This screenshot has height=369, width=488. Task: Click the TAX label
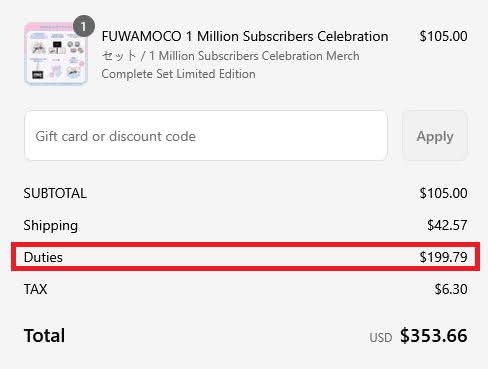coord(35,289)
